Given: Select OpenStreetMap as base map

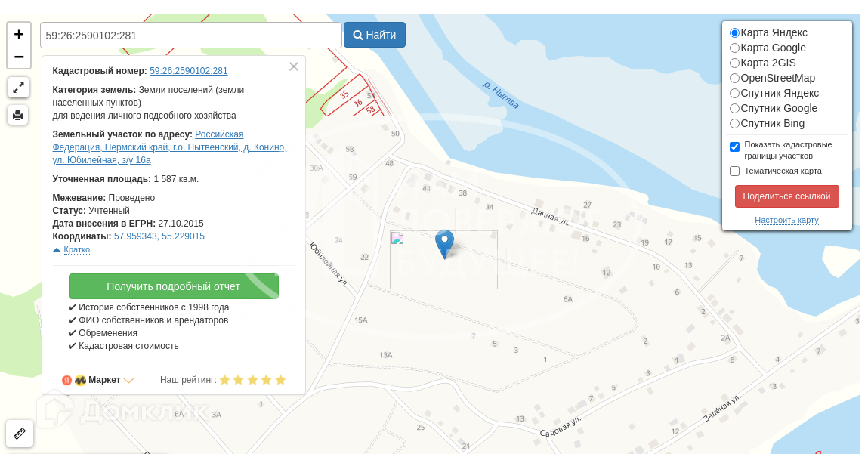Looking at the screenshot, I should tap(734, 78).
